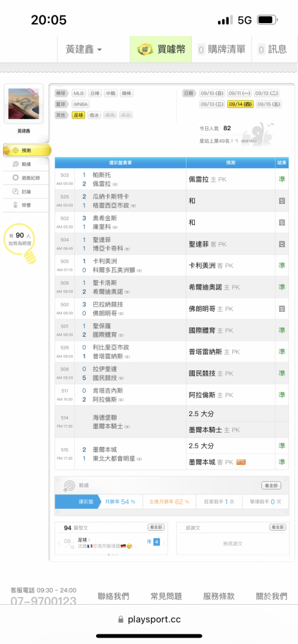Select the 預測 sidebar tab

point(27,150)
